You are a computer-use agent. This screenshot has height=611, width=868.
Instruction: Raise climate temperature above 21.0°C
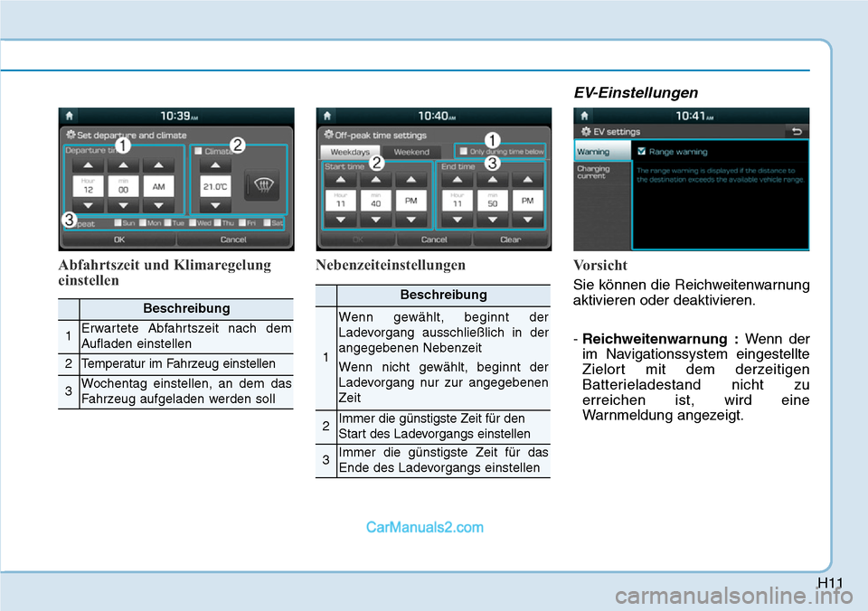click(x=215, y=164)
